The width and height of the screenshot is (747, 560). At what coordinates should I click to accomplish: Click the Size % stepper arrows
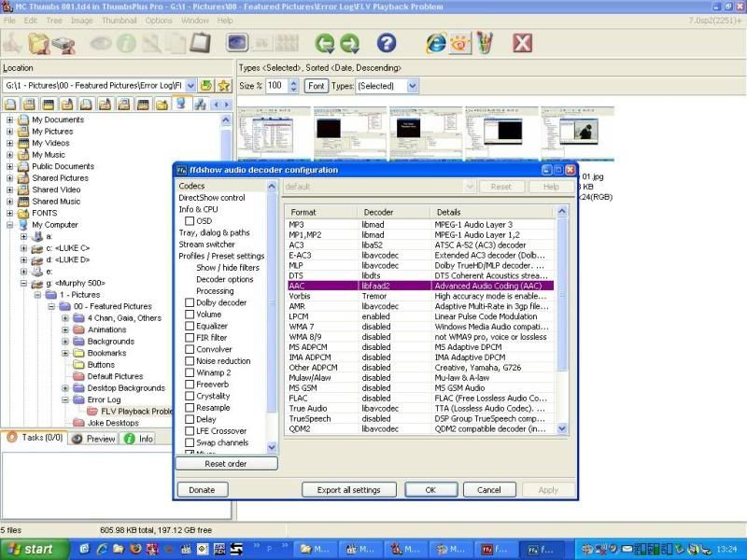point(293,86)
